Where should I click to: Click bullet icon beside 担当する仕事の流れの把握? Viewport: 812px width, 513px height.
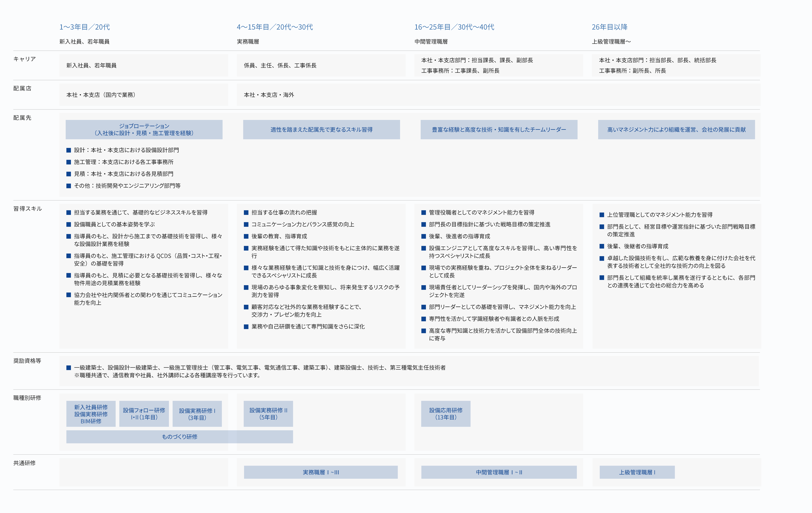(x=246, y=213)
